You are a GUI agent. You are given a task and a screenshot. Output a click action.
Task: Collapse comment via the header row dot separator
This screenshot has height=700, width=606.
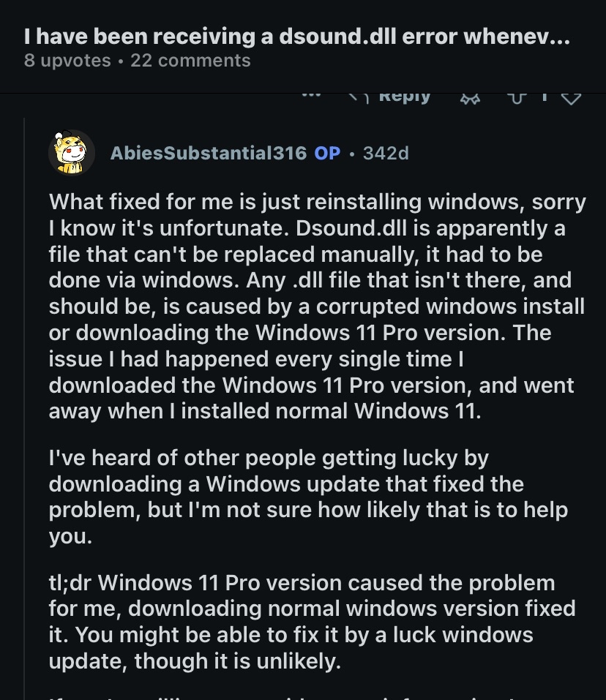pyautogui.click(x=352, y=153)
